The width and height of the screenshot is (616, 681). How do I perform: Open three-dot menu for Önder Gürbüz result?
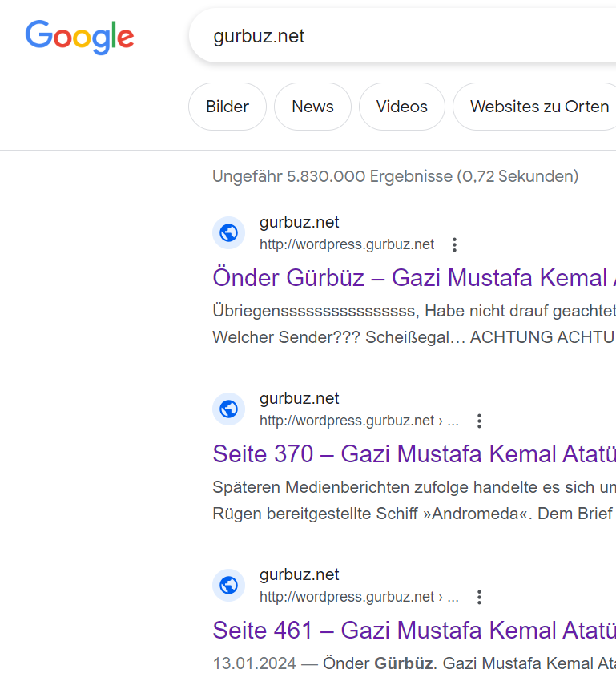click(x=454, y=244)
